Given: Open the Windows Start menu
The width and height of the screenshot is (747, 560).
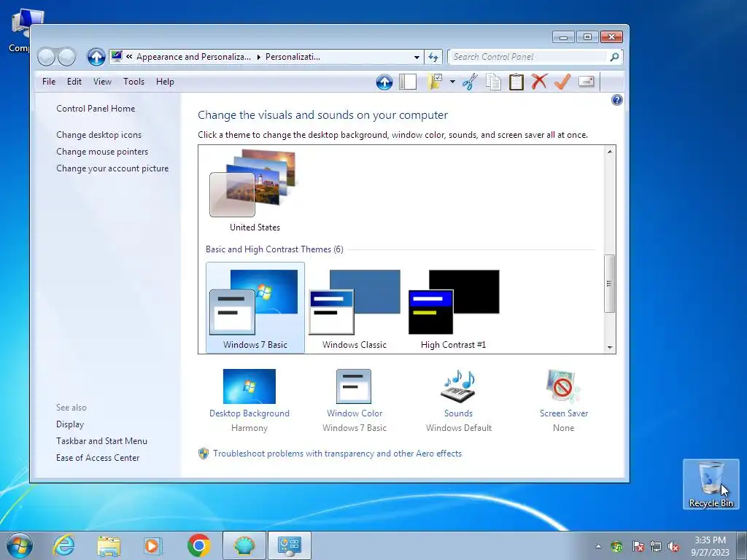Looking at the screenshot, I should (x=20, y=545).
